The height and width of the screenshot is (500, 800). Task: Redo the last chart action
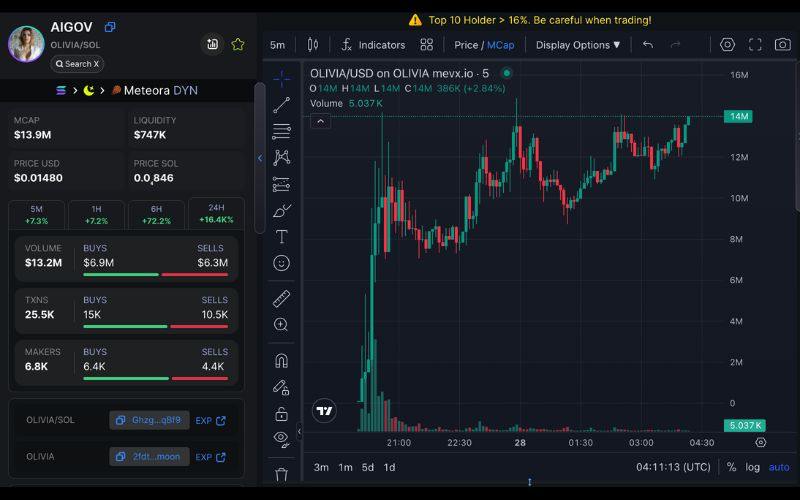pyautogui.click(x=676, y=45)
